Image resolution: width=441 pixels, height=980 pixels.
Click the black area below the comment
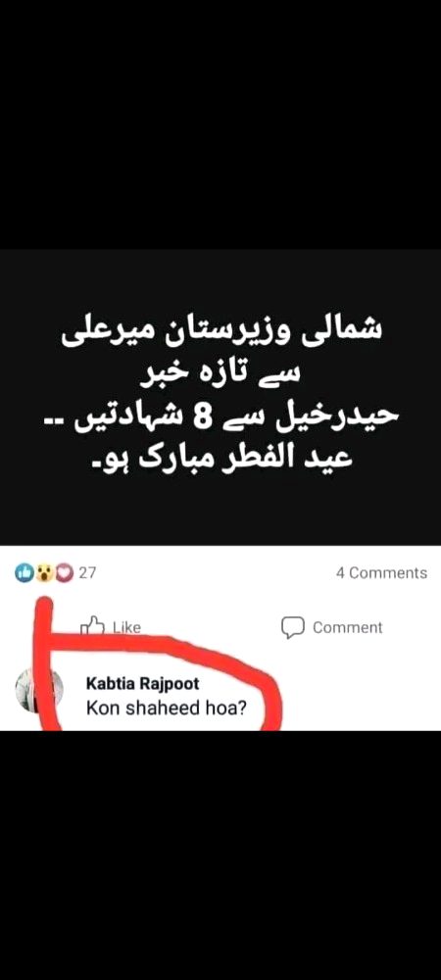pos(220,855)
